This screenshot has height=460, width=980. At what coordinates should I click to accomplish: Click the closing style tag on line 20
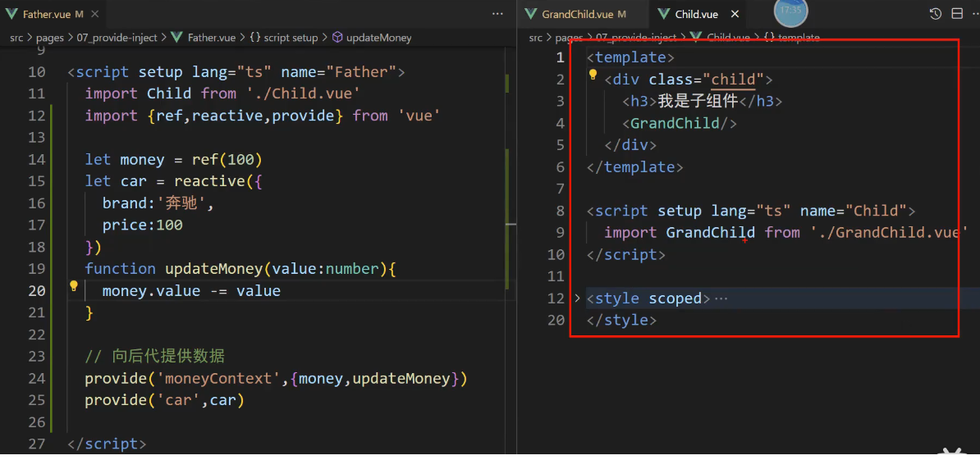[x=621, y=320]
